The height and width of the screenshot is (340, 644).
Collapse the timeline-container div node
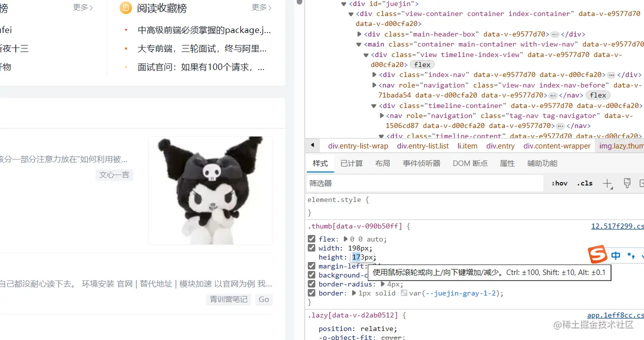point(374,106)
